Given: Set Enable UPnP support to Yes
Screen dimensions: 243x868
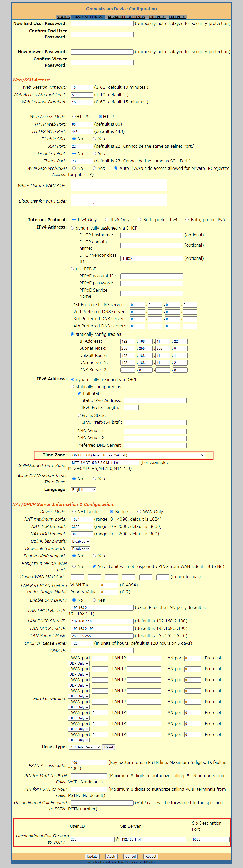Looking at the screenshot, I should (x=94, y=556).
